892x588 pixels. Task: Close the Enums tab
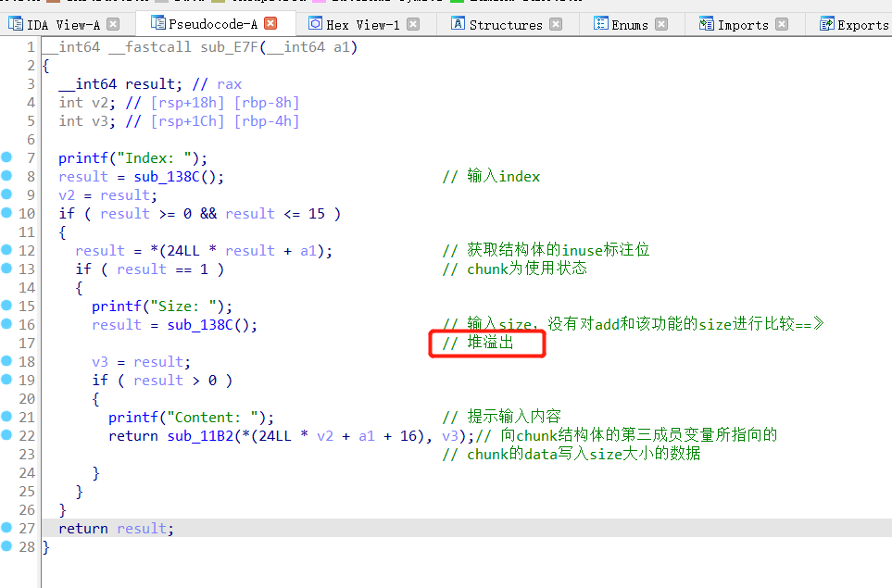tap(661, 24)
